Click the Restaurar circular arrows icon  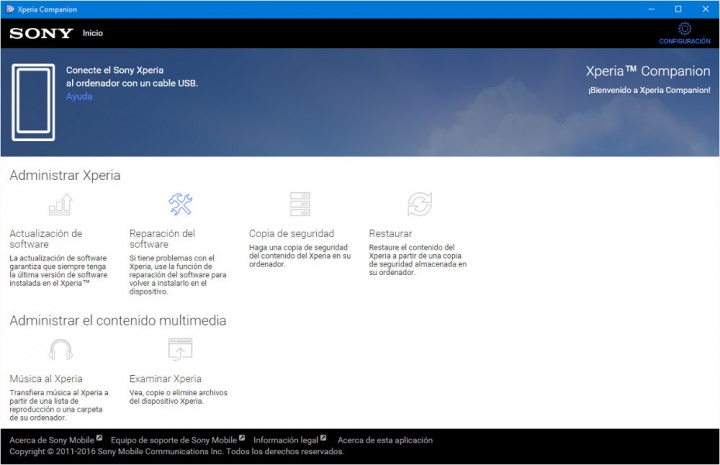tap(419, 204)
